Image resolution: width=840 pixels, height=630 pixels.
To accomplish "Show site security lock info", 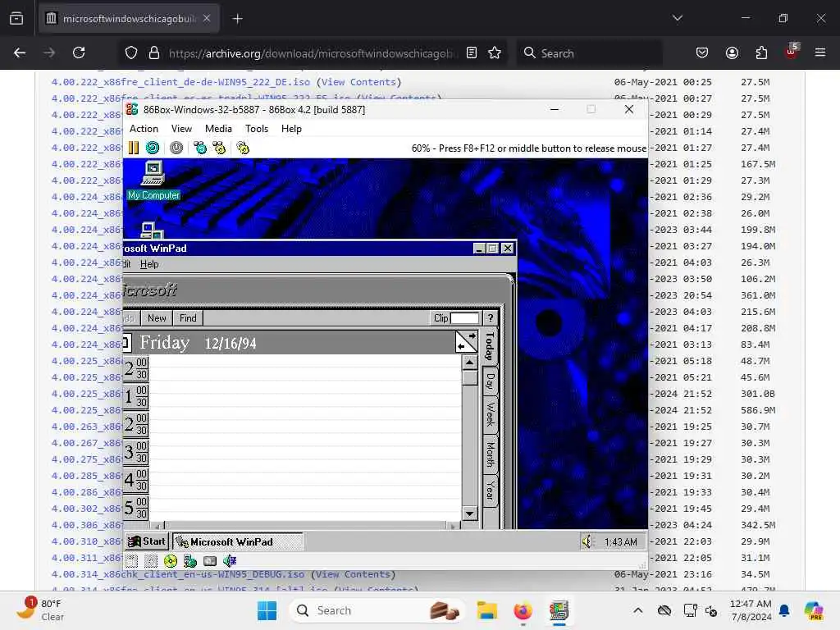I will point(154,52).
